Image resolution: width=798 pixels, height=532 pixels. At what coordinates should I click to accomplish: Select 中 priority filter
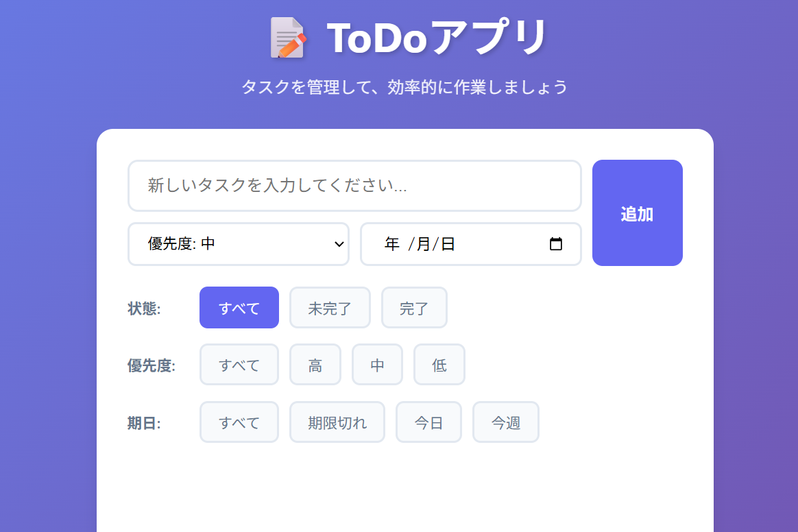click(377, 364)
